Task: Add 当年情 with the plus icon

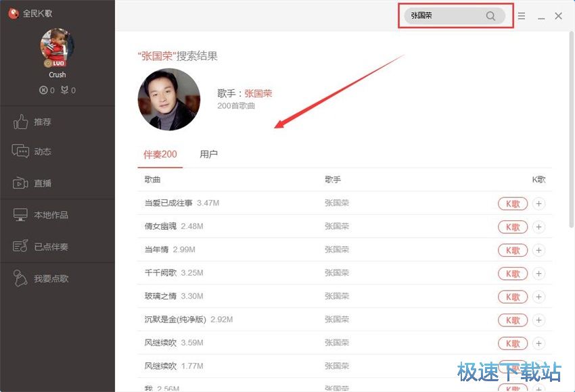Action: (x=538, y=250)
